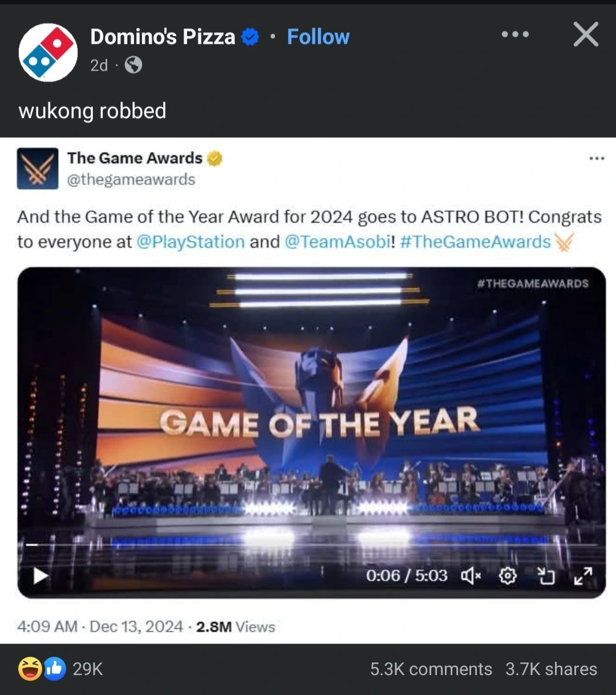View the 5.3K comments
Image resolution: width=616 pixels, height=695 pixels.
[431, 669]
